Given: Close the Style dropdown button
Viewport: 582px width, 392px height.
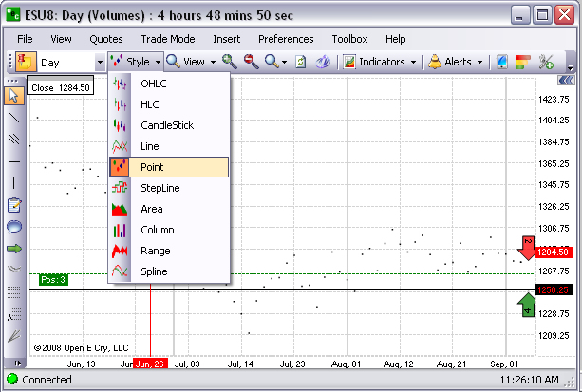Looking at the screenshot, I should [x=136, y=62].
